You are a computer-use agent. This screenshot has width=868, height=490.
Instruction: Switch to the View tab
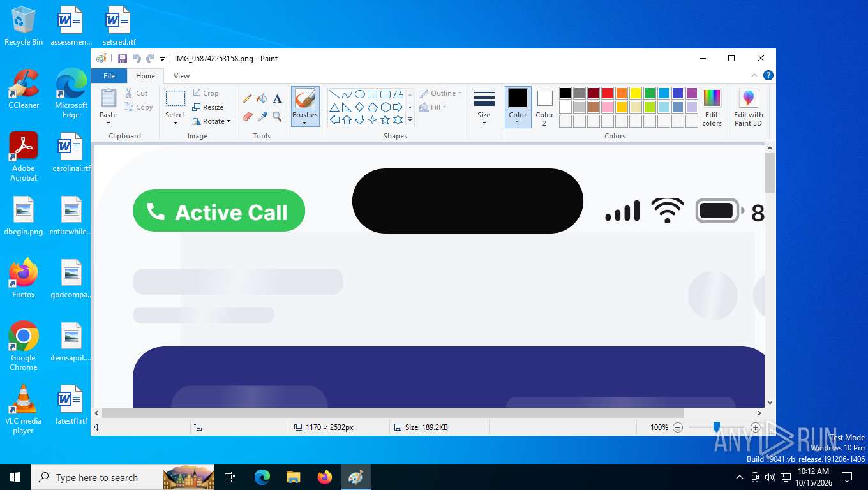coord(182,76)
